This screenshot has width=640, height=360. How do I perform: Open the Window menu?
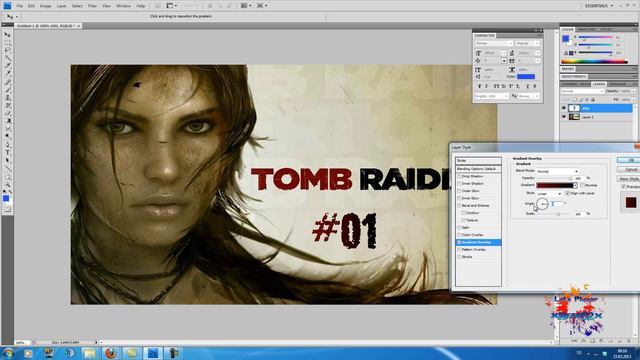pyautogui.click(x=123, y=6)
